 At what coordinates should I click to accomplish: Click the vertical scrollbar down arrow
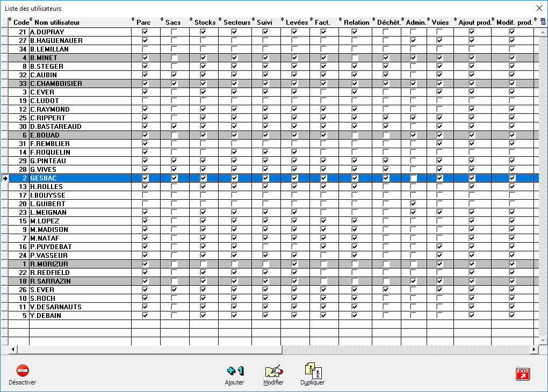[x=543, y=340]
